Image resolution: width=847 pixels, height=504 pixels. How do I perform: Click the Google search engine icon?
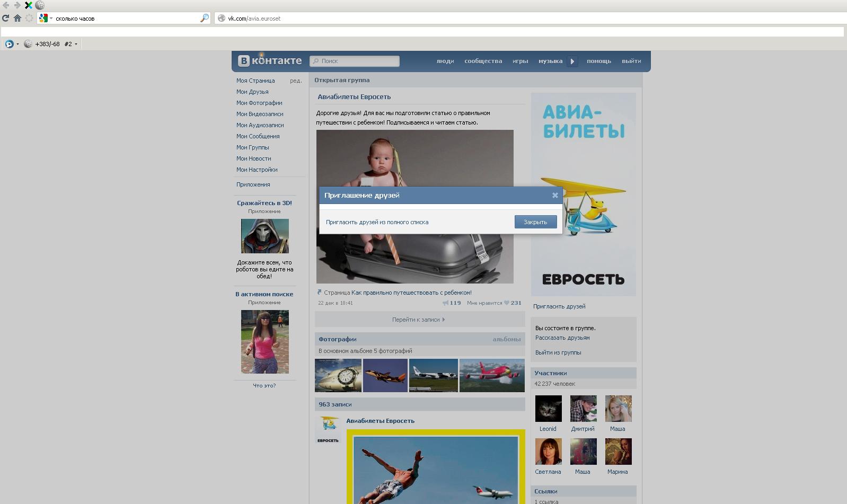(x=43, y=18)
